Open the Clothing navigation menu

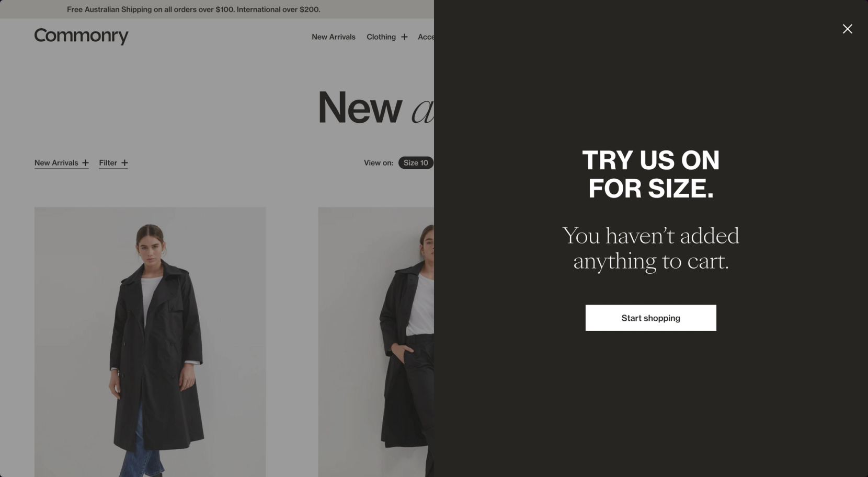pos(381,37)
